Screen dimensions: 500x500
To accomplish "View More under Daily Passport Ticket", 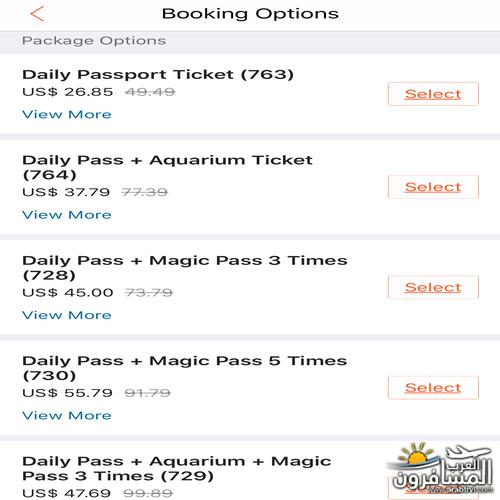I will 67,114.
